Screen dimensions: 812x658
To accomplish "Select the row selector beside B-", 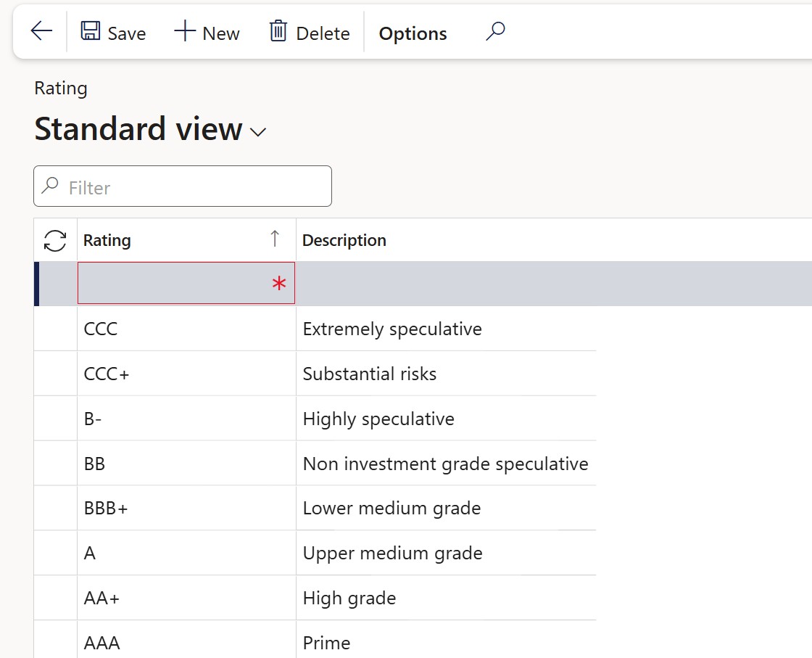I will click(x=55, y=419).
